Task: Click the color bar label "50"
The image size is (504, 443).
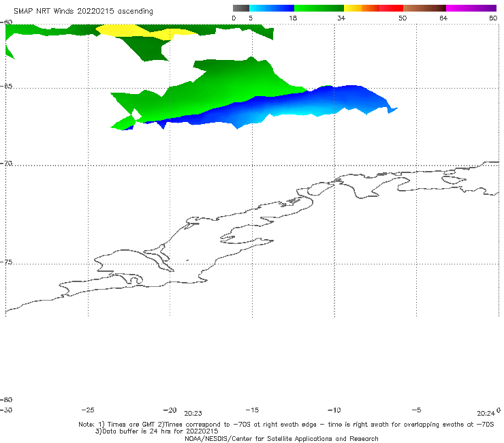Action: tap(403, 18)
